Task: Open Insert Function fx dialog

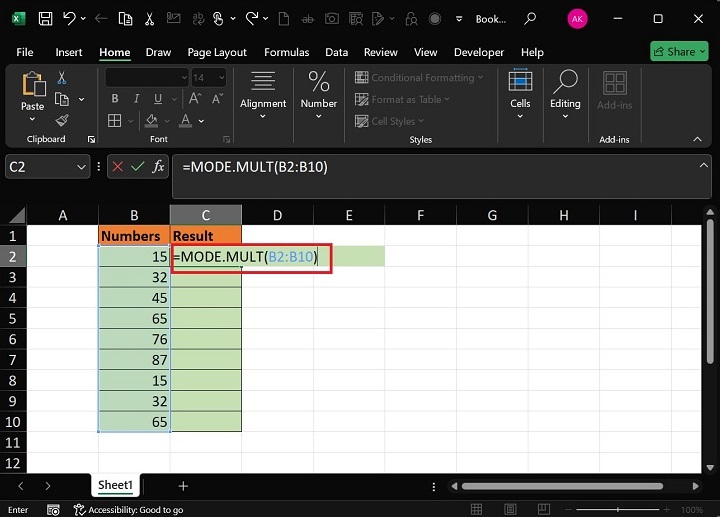Action: coord(158,167)
